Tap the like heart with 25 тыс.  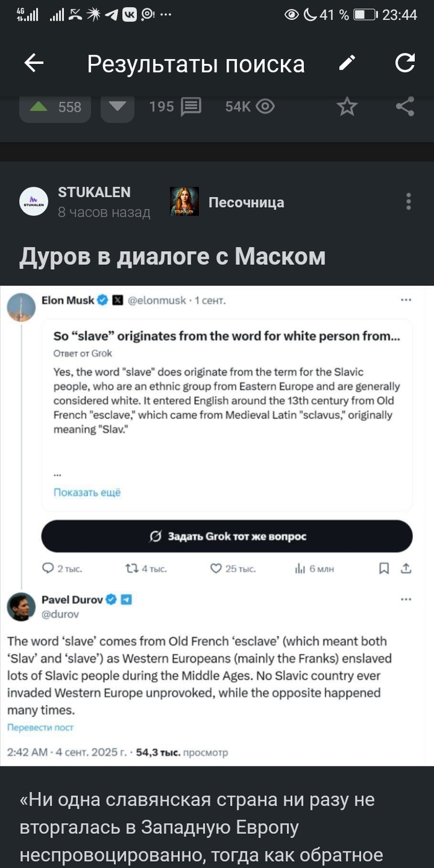click(216, 569)
